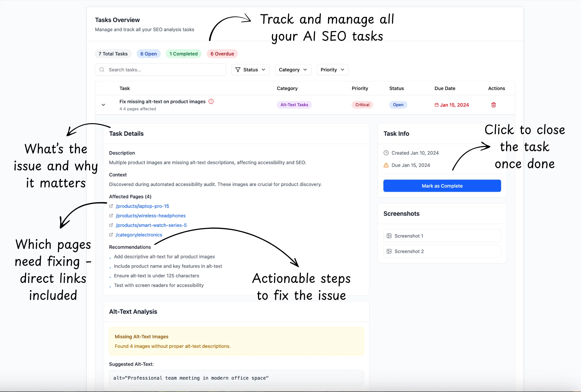Viewport: 581px width, 392px height.
Task: Click the external link icon for laptop-pro-15
Action: tap(111, 206)
